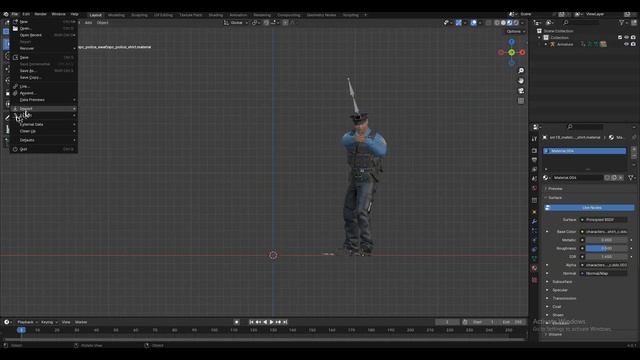Select Quit in the File menu
Viewport: 640px width, 360px height.
click(43, 149)
